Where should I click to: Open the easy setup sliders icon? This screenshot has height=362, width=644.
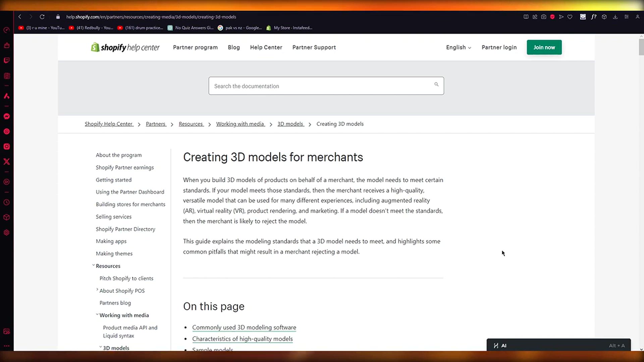click(x=626, y=17)
